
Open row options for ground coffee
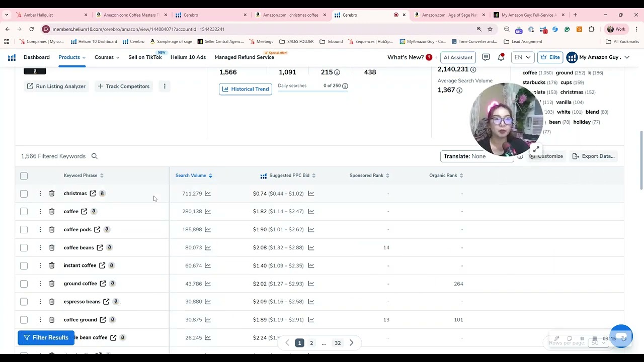[40, 284]
